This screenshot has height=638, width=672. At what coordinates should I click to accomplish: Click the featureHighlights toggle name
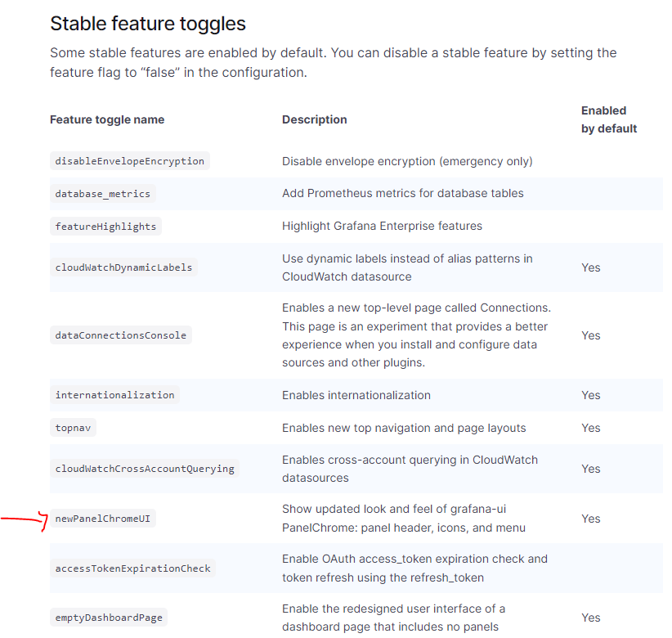coord(105,226)
